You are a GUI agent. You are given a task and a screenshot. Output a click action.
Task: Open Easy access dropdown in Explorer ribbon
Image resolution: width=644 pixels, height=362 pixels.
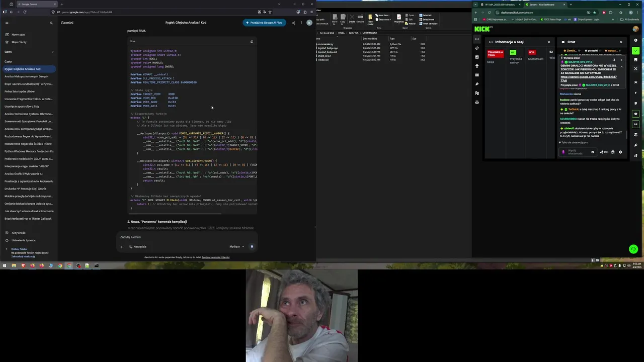pos(382,20)
